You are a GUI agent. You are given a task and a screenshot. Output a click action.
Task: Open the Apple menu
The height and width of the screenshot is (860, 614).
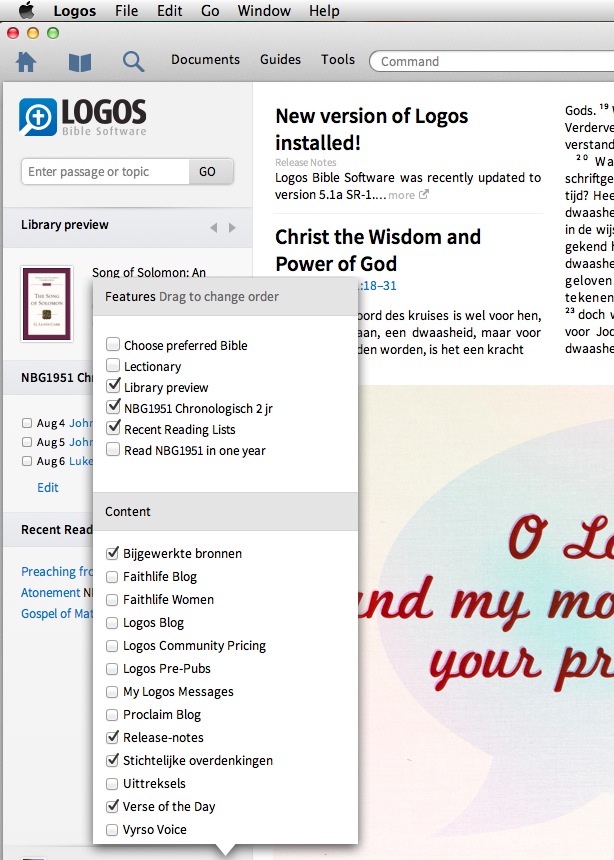pyautogui.click(x=26, y=10)
